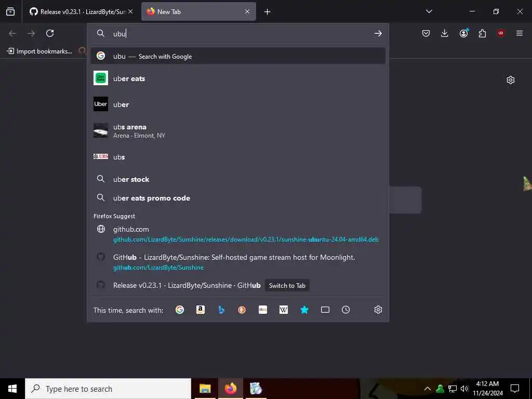Viewport: 532px width, 399px height.
Task: Search open tabs with tab icon
Action: pos(325,310)
